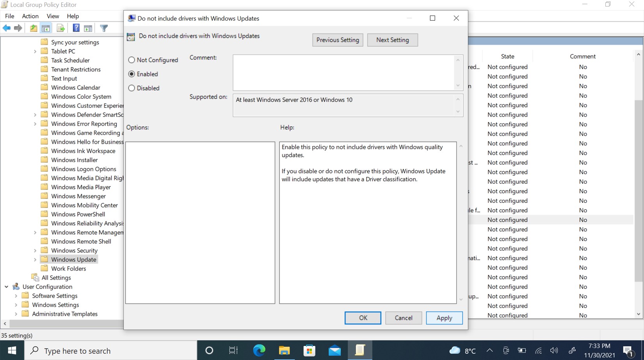
Task: Open the network Wi-Fi tray icon
Action: click(x=538, y=350)
